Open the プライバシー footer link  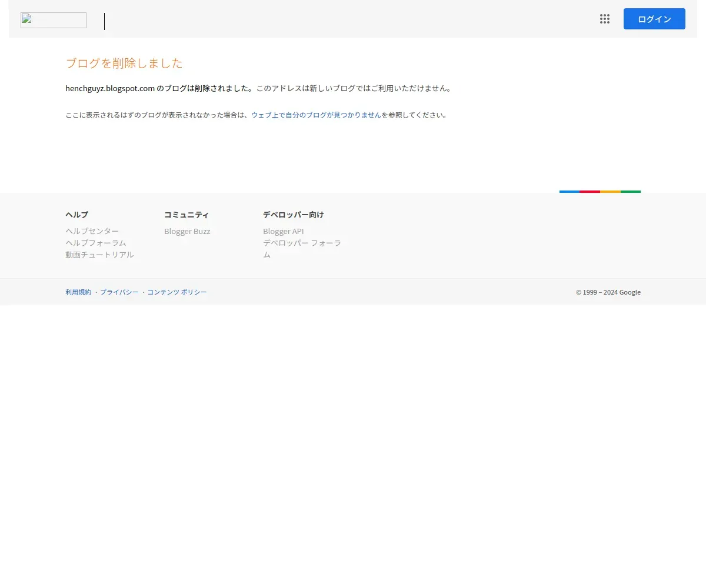click(x=119, y=292)
